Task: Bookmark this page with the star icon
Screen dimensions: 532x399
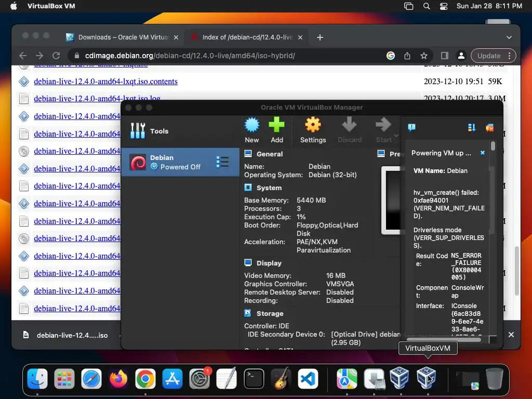Action: click(x=424, y=56)
